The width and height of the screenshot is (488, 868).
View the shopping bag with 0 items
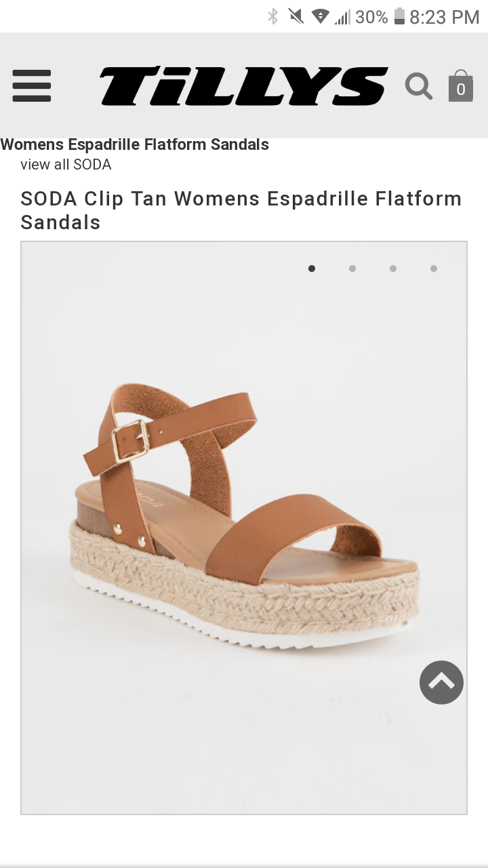click(461, 86)
